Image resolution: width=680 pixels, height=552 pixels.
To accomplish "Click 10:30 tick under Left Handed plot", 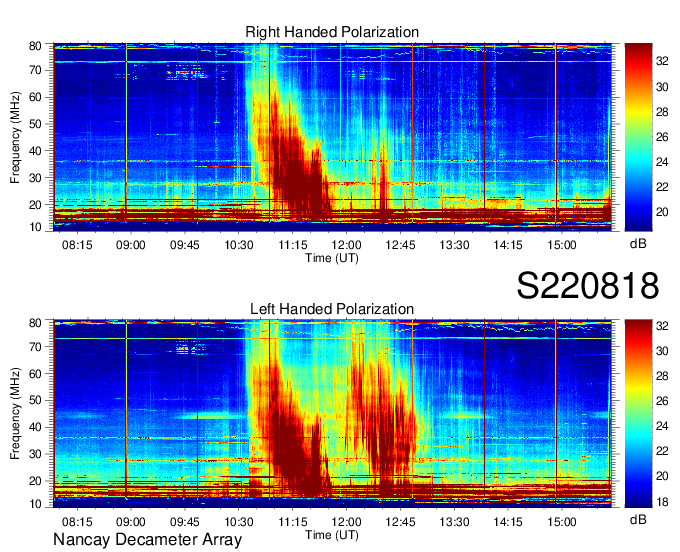I will tap(239, 522).
